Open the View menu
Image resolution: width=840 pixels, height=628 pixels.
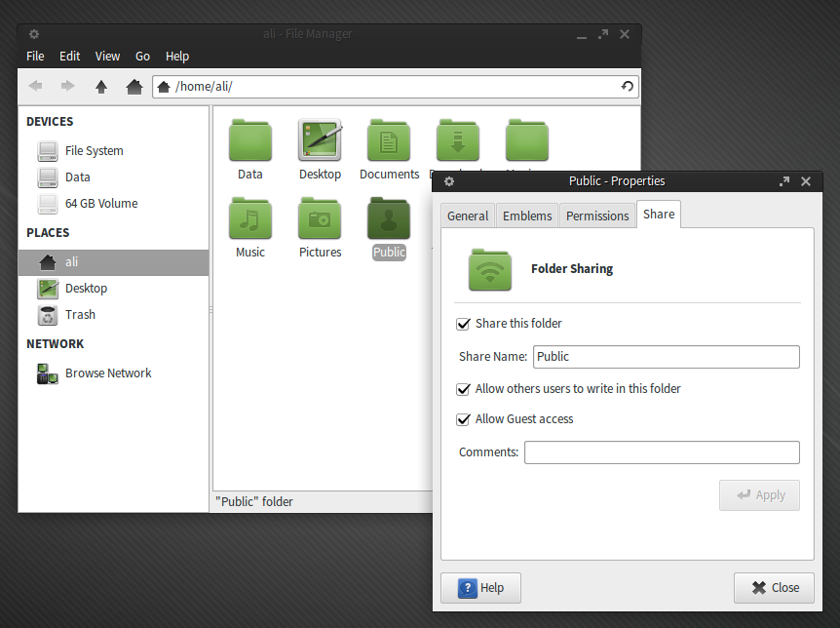point(107,57)
